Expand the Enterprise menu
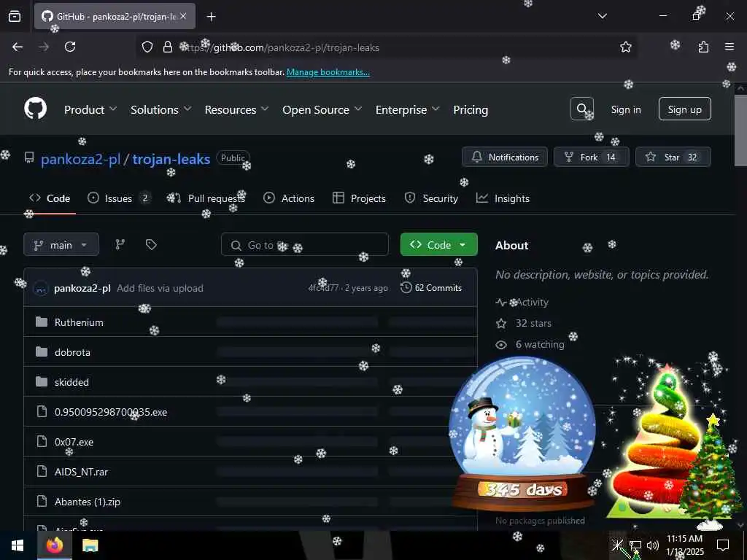Screen dimensions: 747x560 tap(407, 109)
